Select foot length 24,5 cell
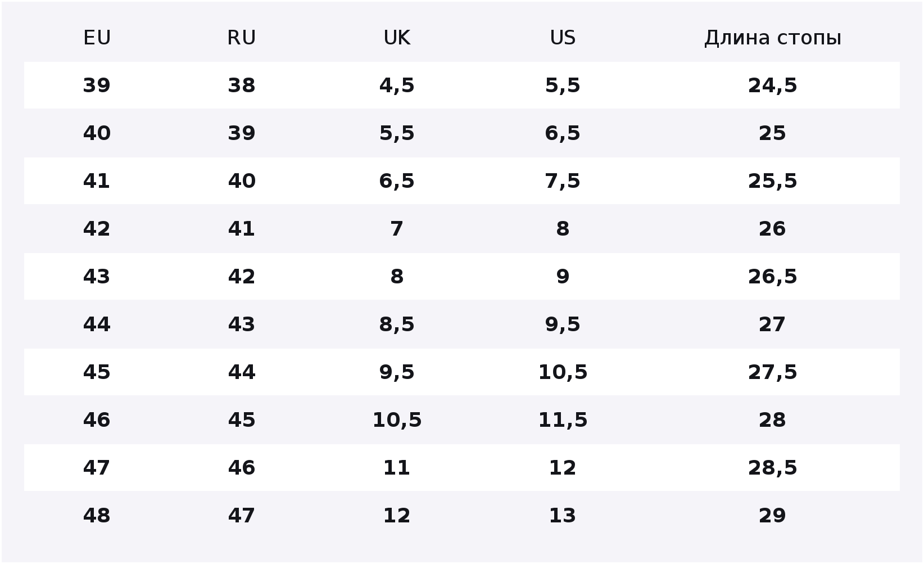The image size is (924, 564). [x=773, y=85]
